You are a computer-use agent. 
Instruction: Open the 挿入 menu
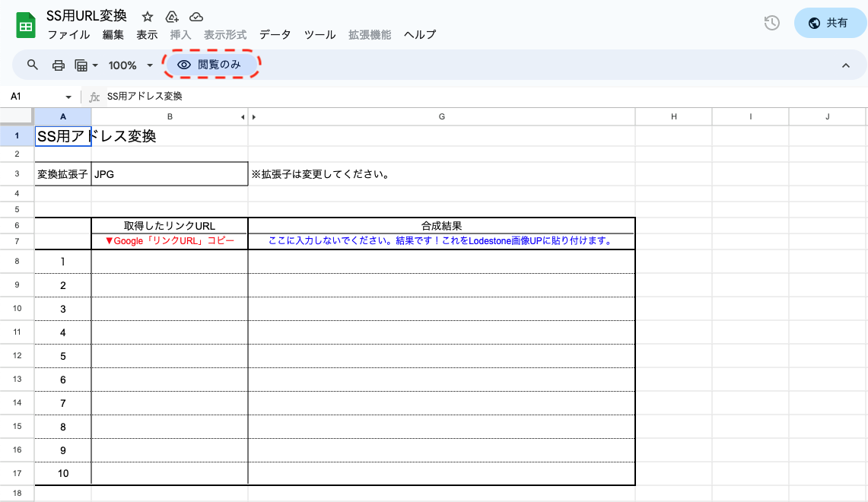click(x=180, y=35)
